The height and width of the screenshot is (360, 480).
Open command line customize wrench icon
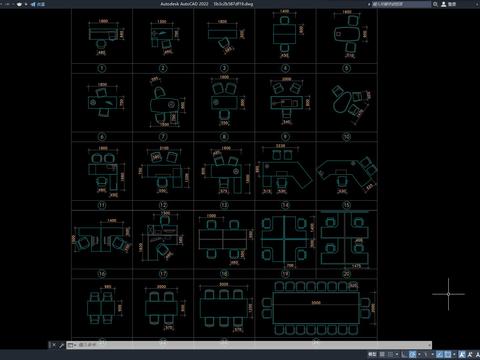pyautogui.click(x=61, y=345)
